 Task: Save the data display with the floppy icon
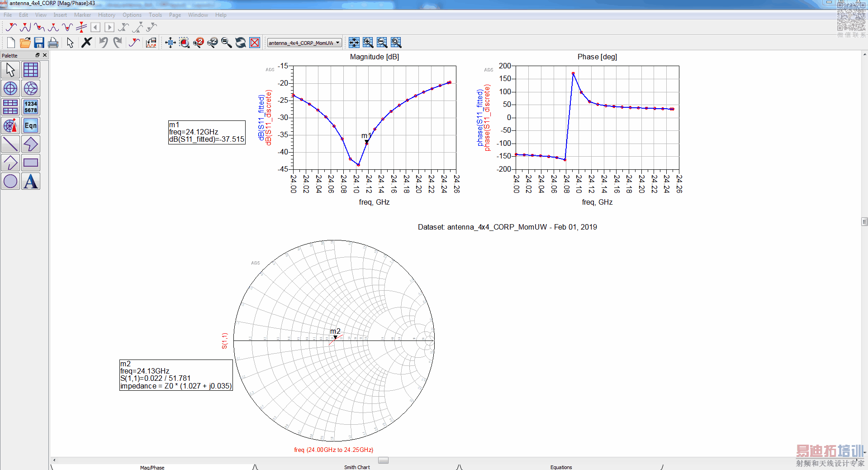pos(39,43)
